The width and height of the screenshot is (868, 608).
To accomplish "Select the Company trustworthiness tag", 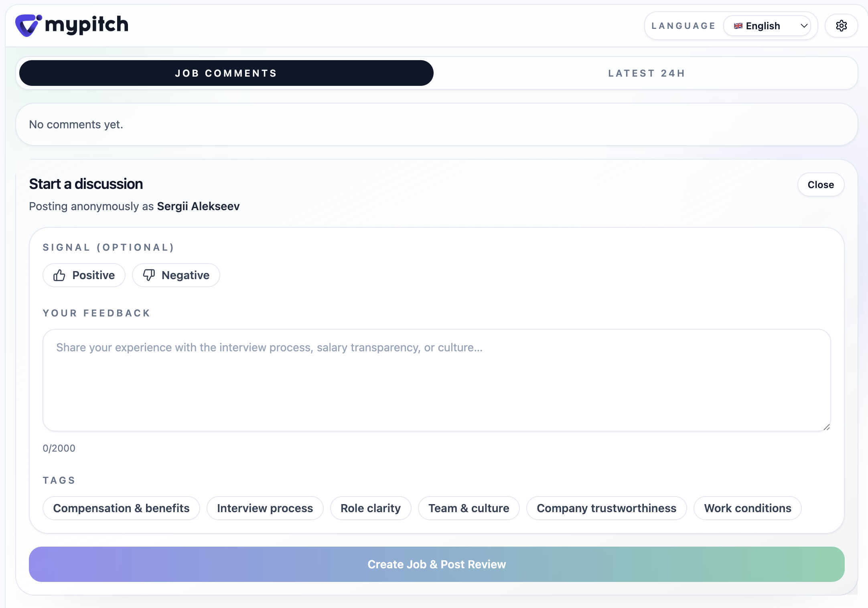I will click(x=606, y=508).
